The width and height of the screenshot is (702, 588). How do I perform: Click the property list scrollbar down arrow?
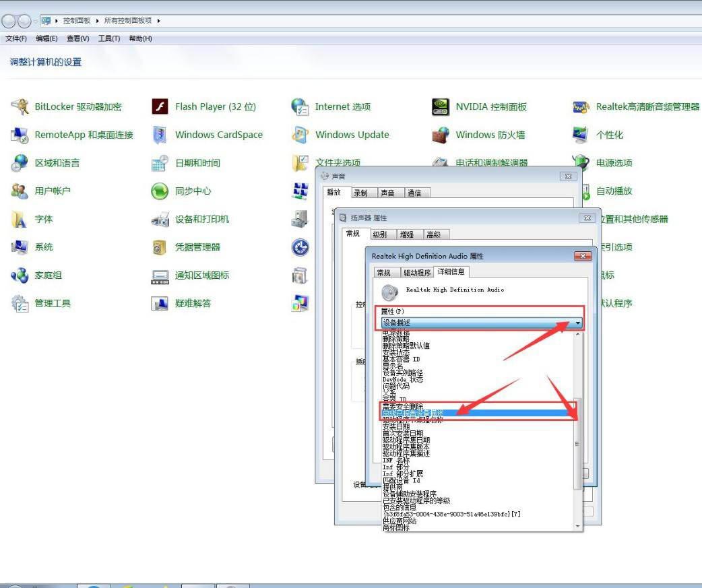(x=577, y=526)
